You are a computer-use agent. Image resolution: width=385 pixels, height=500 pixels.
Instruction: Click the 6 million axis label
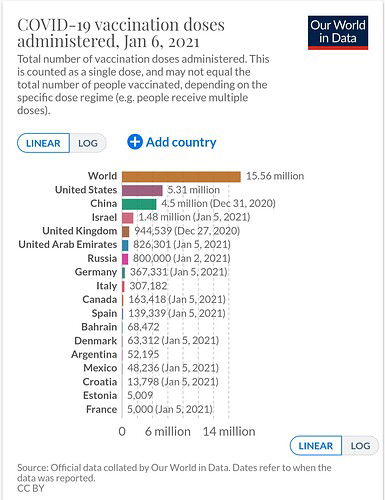(x=168, y=432)
